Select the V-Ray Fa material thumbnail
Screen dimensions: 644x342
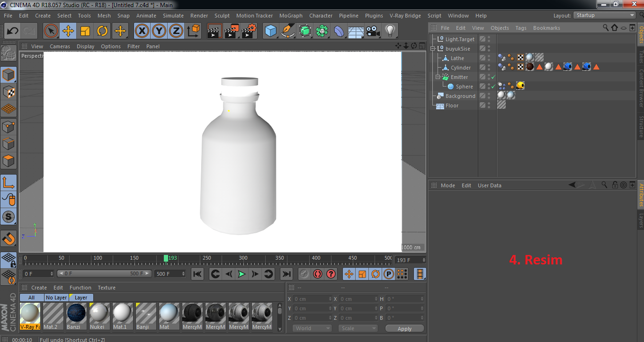tap(30, 316)
